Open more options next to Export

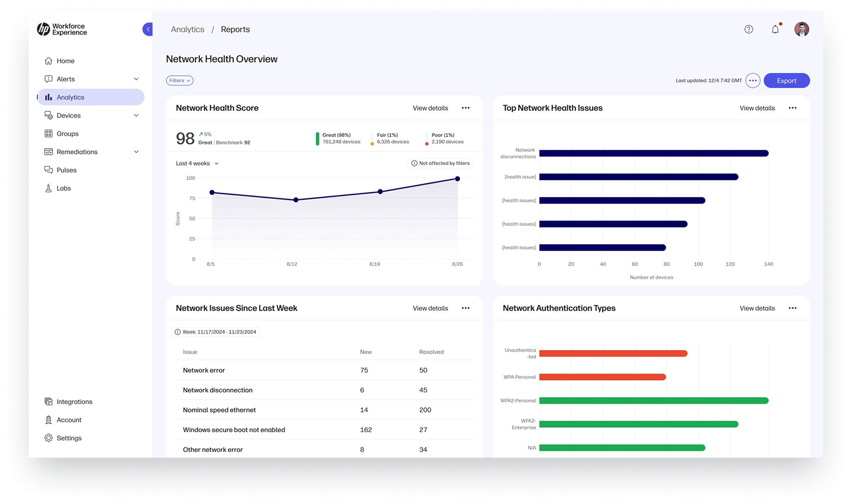[x=753, y=81]
